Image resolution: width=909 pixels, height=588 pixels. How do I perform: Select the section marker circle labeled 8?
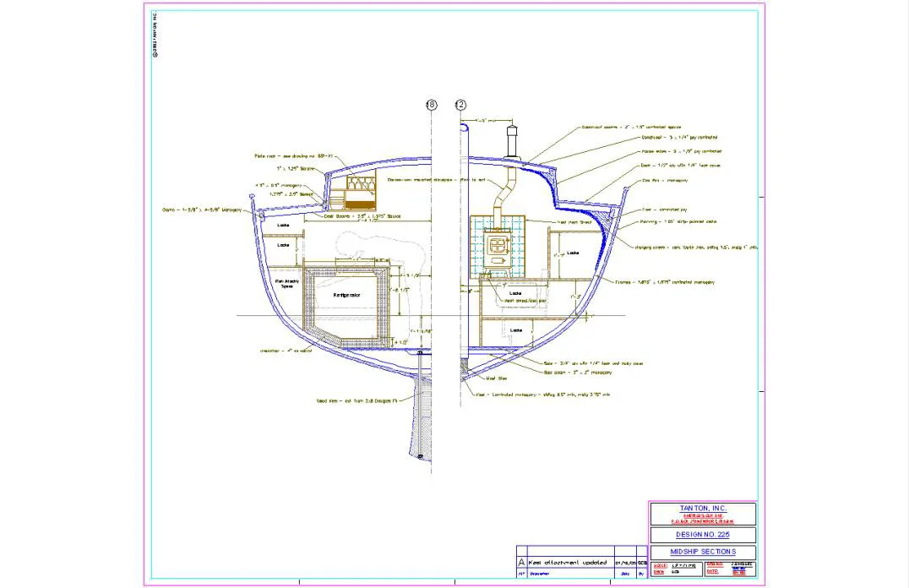(x=431, y=104)
